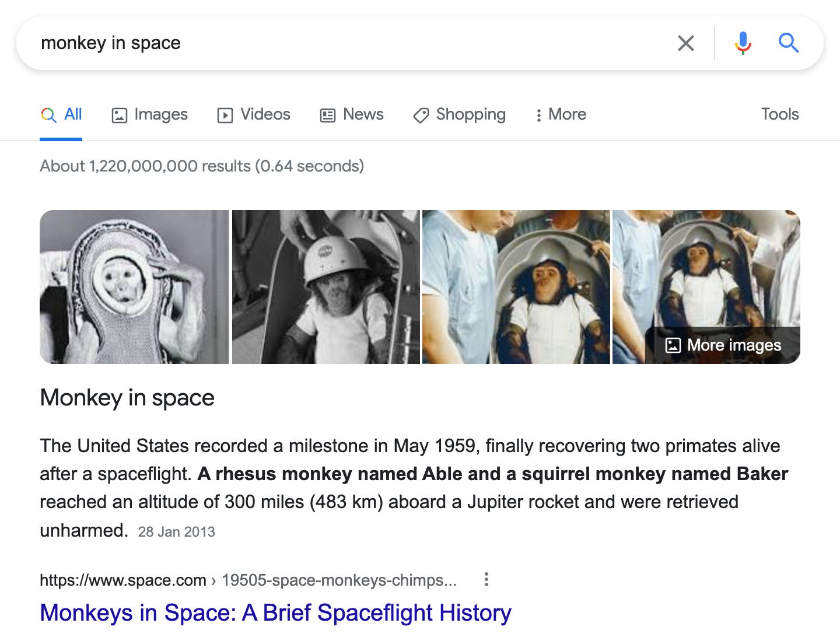The height and width of the screenshot is (644, 840).
Task: Submit search with the magnifying glass icon
Action: pos(789,43)
